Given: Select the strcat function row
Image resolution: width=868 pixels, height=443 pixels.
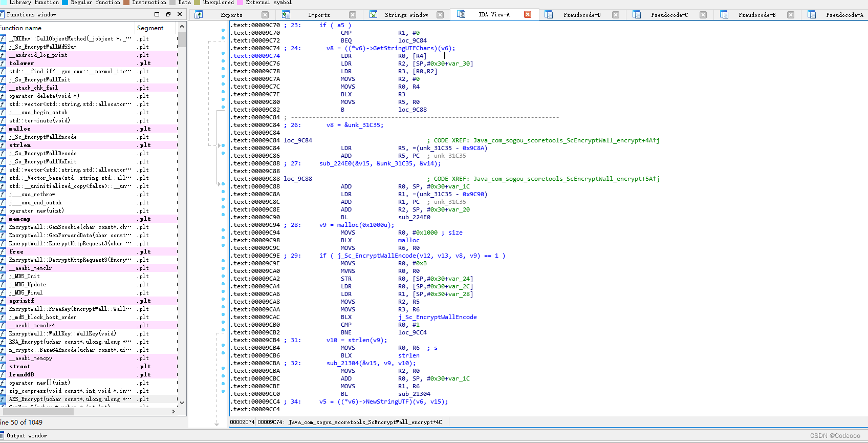Looking at the screenshot, I should tap(89, 366).
